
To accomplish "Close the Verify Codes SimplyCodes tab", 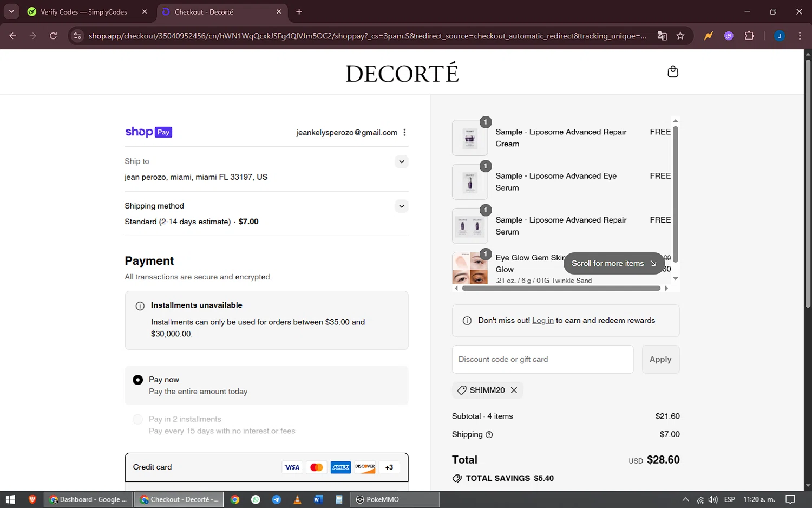I will 145,11.
